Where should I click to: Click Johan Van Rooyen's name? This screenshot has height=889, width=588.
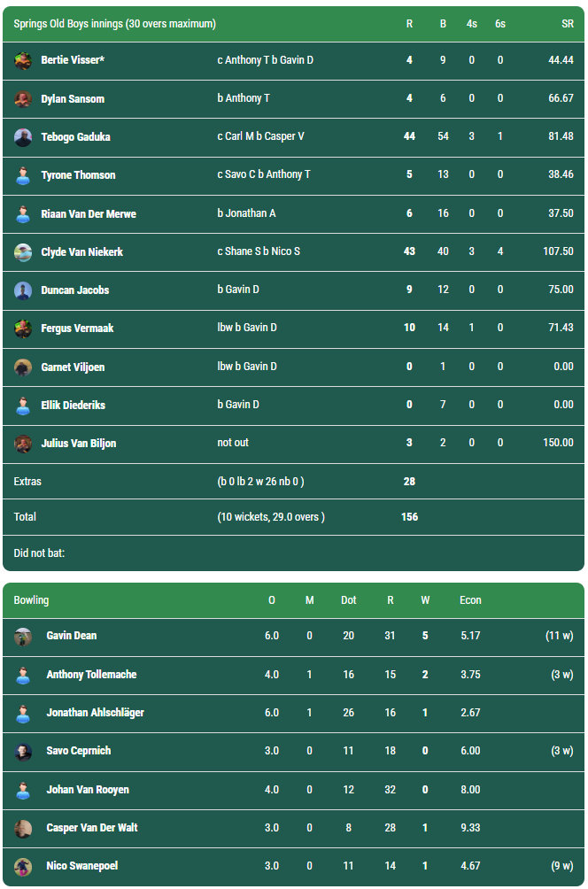88,790
